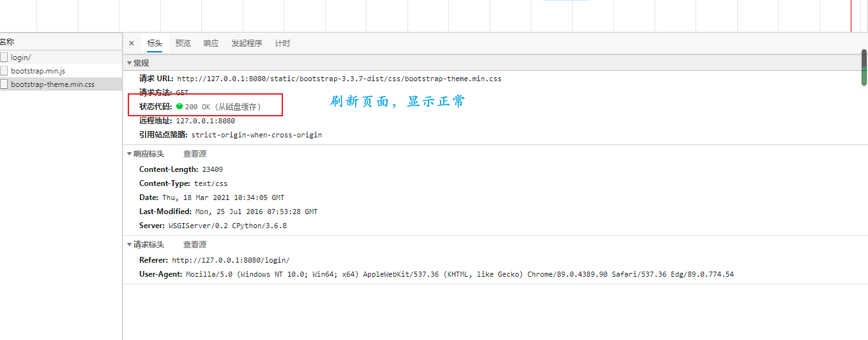Select the bootstrap-theme.min.css request

(61, 84)
